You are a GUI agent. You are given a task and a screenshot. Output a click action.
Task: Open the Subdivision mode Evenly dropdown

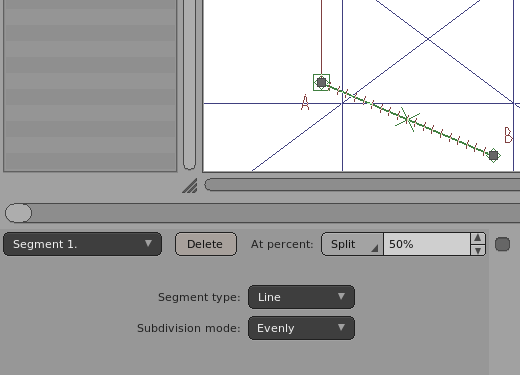[301, 328]
